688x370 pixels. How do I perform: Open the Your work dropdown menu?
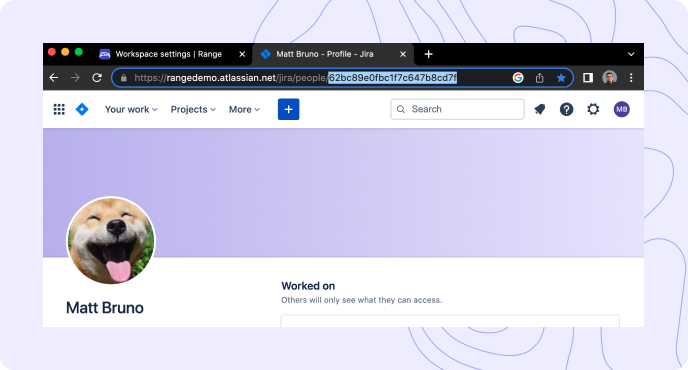(131, 109)
